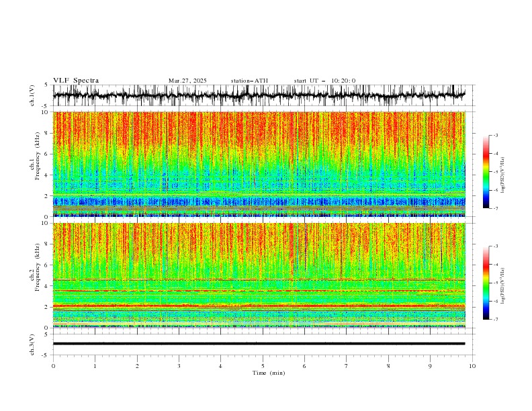Image resolution: width=532 pixels, height=411 pixels.
Task: Click time axis tick label "9"
Action: coord(430,366)
